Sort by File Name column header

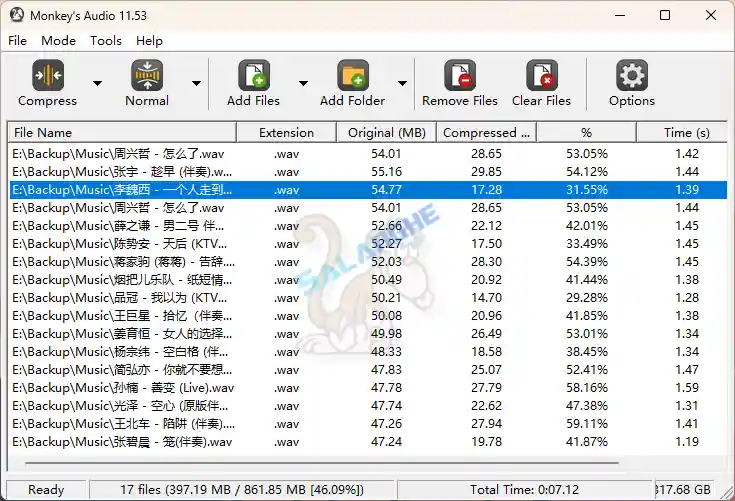[x=122, y=133]
